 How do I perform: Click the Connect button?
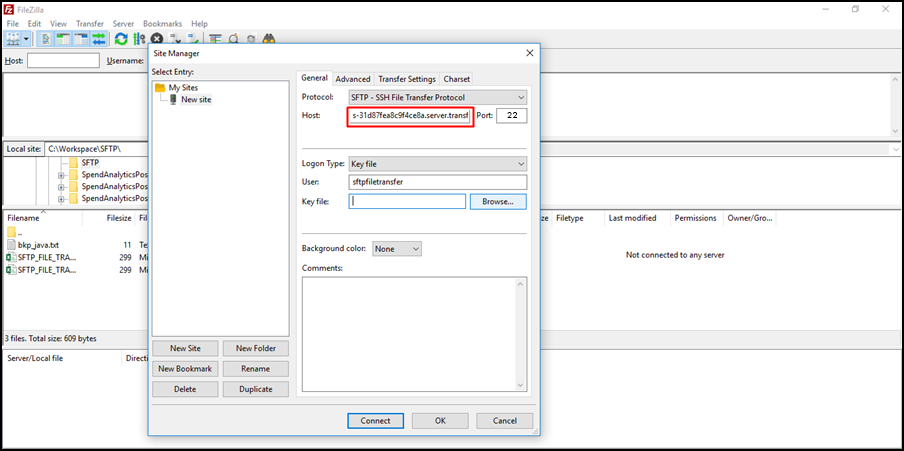[375, 420]
